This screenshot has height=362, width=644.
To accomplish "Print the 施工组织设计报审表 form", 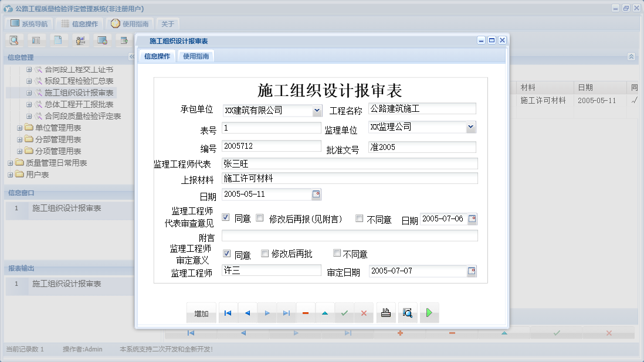I will pyautogui.click(x=385, y=313).
